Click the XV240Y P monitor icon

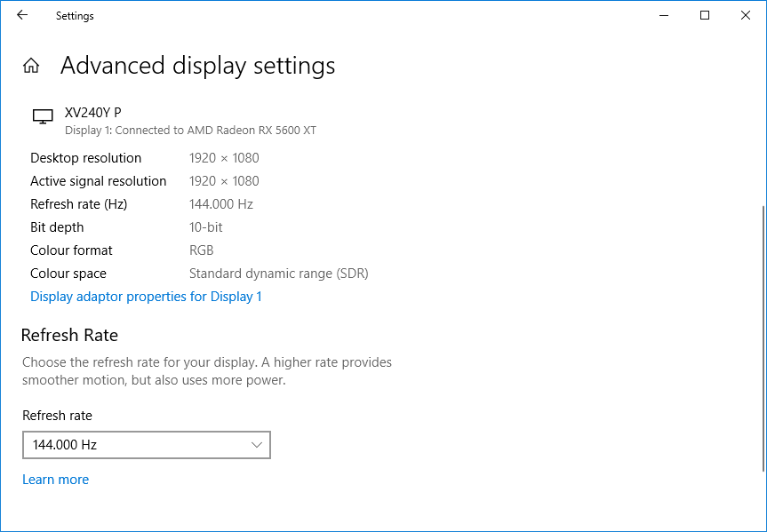42,116
